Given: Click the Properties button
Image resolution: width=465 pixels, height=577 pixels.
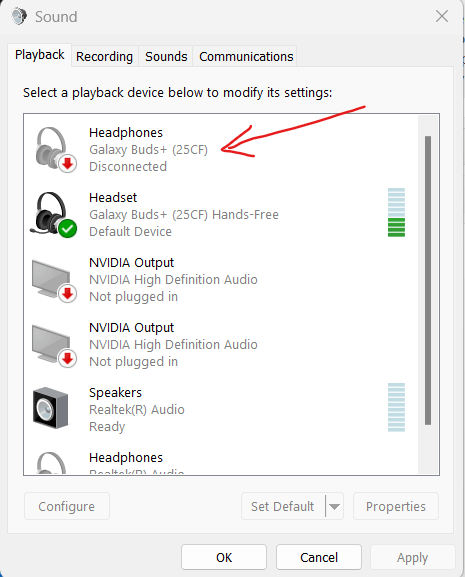Looking at the screenshot, I should pos(396,506).
